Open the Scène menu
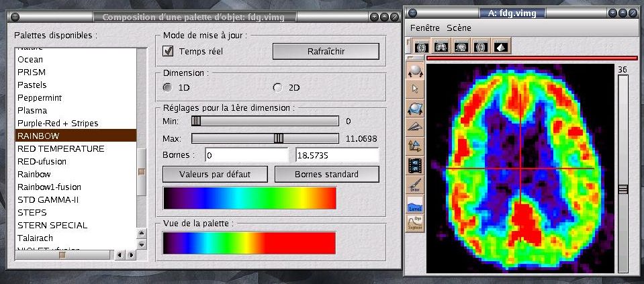 [x=459, y=28]
